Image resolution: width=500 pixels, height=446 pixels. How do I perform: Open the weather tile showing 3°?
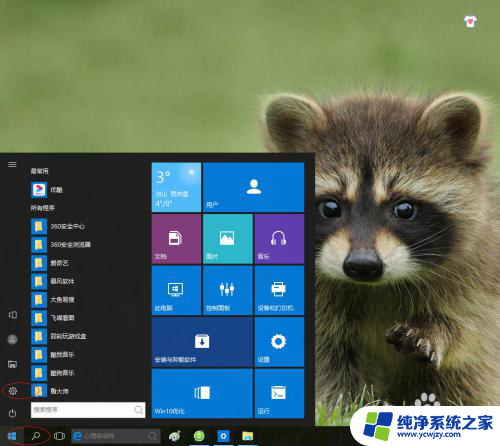click(176, 187)
